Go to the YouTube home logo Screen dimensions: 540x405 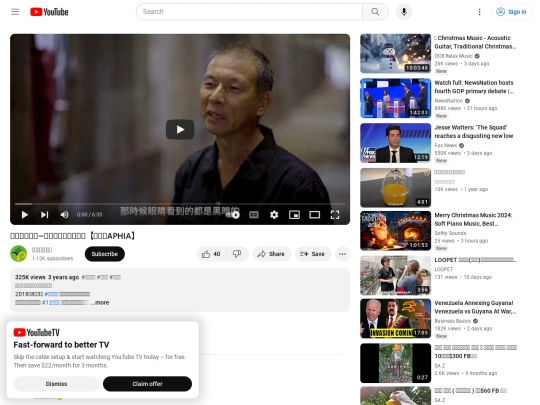coord(49,12)
